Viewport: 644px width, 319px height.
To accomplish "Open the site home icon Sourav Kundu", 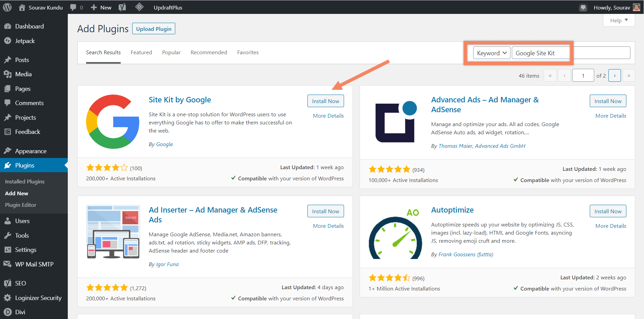I will pos(41,7).
